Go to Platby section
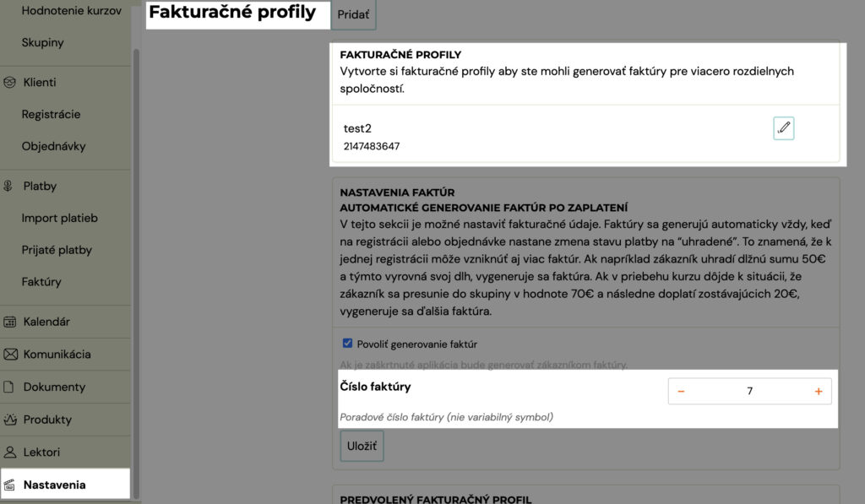865x504 pixels. point(40,186)
